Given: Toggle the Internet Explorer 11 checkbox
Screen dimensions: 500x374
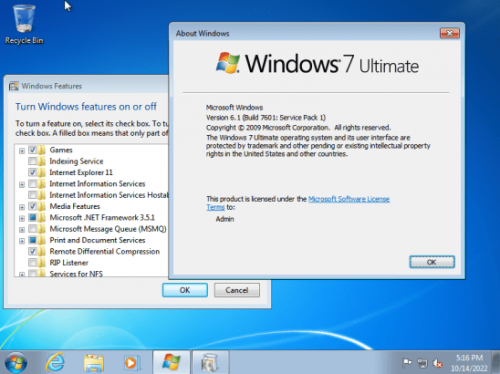Looking at the screenshot, I should coord(32,172).
